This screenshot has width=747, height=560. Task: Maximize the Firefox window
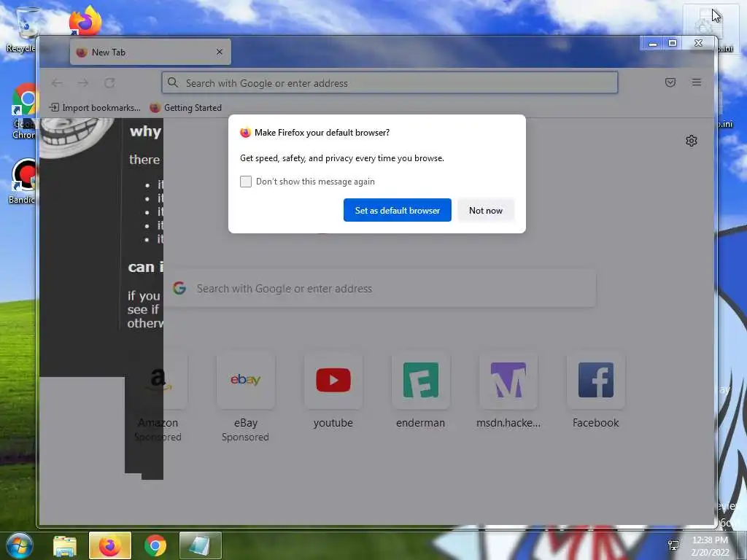pyautogui.click(x=672, y=43)
